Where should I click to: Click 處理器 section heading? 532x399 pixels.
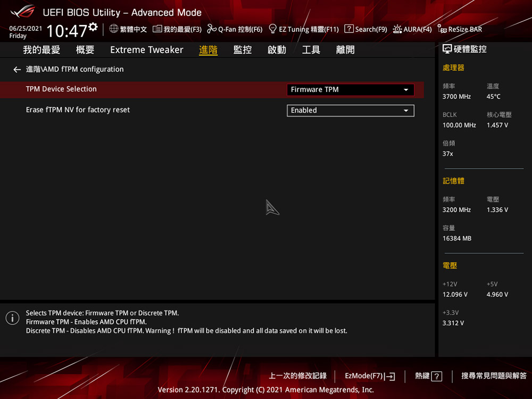(x=453, y=68)
